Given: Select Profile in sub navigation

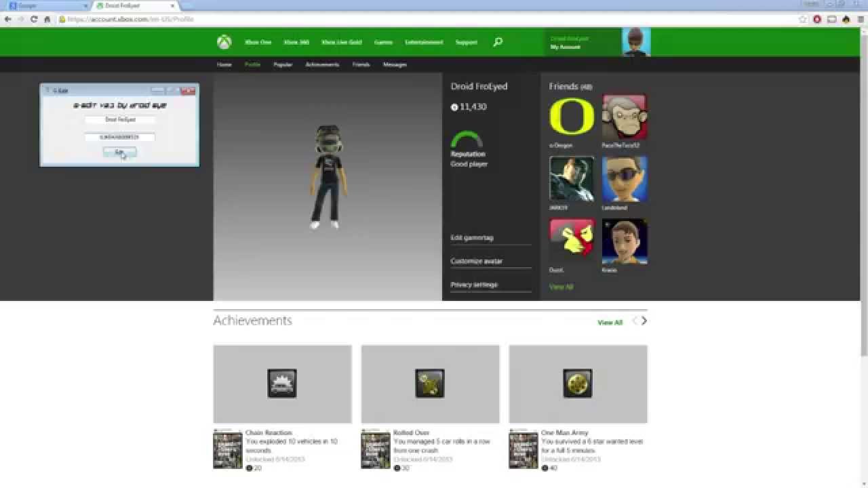Looking at the screenshot, I should point(252,64).
